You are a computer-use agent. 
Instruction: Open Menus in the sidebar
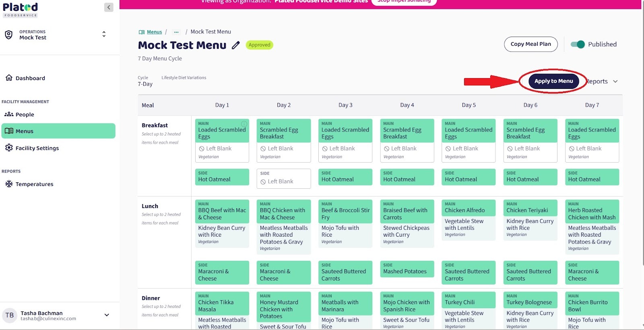point(58,131)
